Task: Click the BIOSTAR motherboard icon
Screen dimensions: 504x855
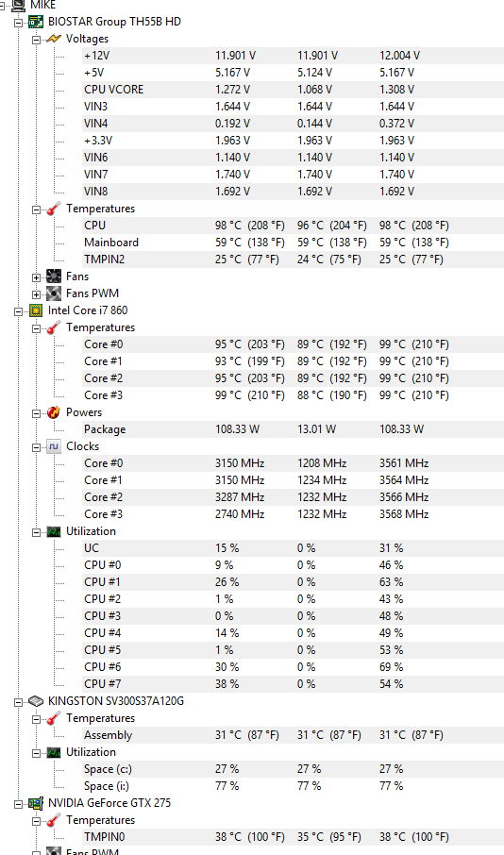Action: (x=36, y=22)
